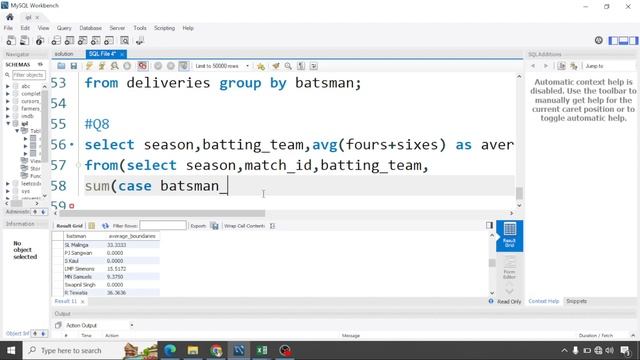
Task: Expand the abc schema
Action: pos(8,86)
